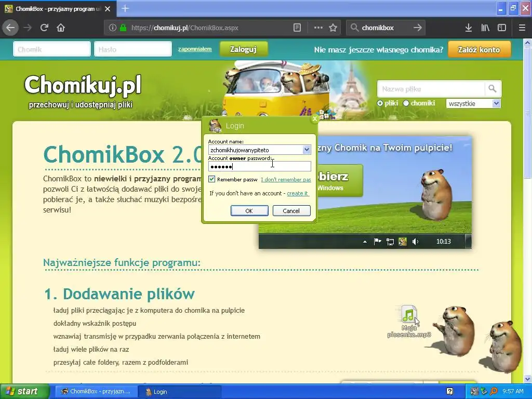
Task: Click the search bar go arrow
Action: click(418, 28)
